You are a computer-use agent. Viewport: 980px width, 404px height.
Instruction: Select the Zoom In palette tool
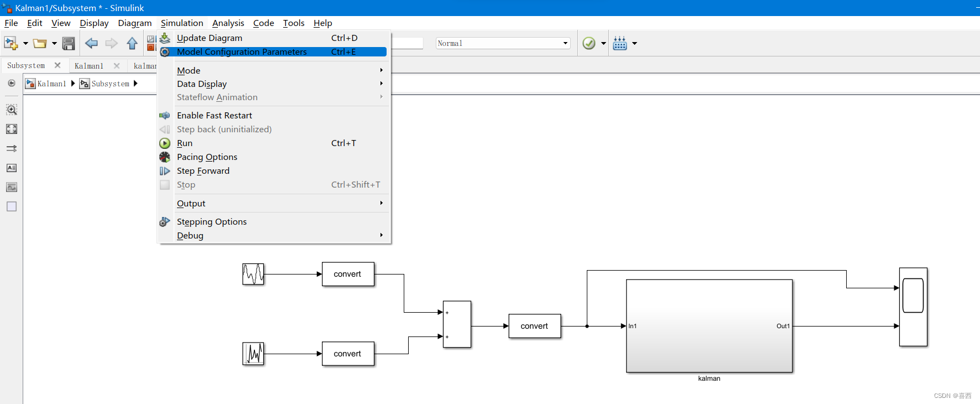click(x=12, y=110)
